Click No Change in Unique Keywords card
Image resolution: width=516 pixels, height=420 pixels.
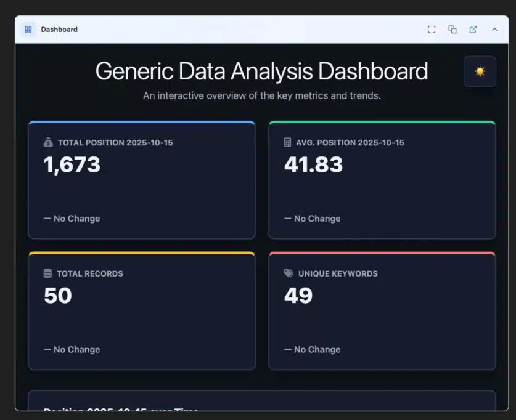click(x=313, y=350)
